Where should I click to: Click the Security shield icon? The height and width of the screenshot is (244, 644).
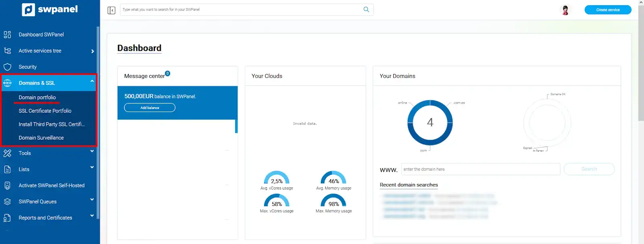tap(7, 67)
